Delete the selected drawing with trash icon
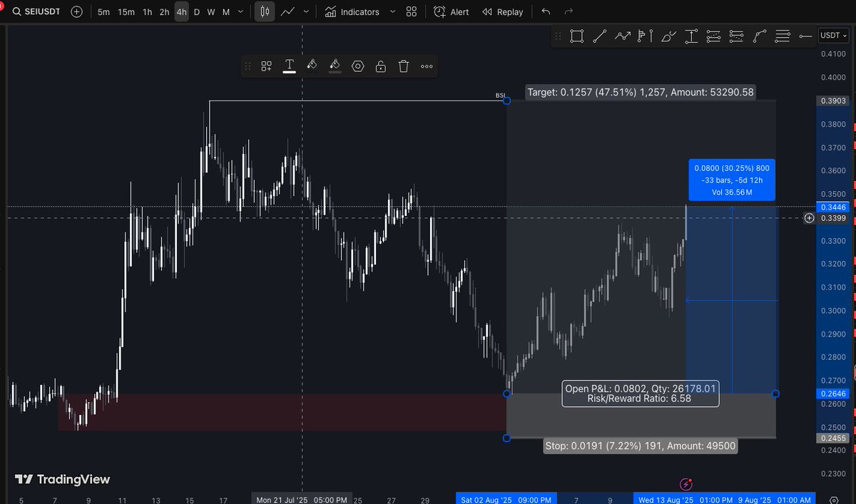The height and width of the screenshot is (504, 856). [x=404, y=66]
